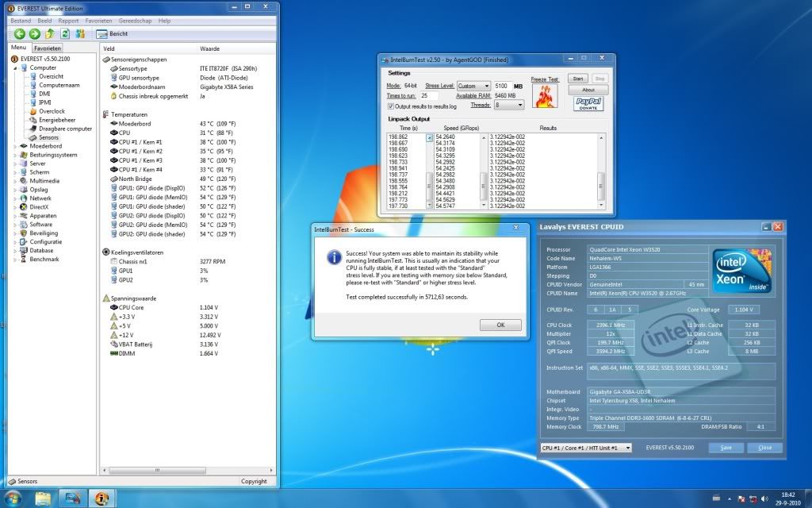This screenshot has width=812, height=508.
Task: Select Database in the tree
Action: (41, 251)
